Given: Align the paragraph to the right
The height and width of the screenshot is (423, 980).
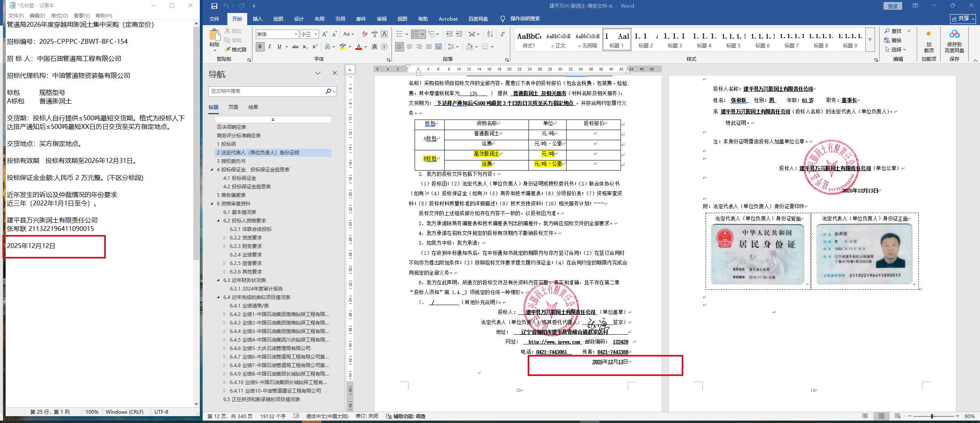Looking at the screenshot, I should coord(419,47).
